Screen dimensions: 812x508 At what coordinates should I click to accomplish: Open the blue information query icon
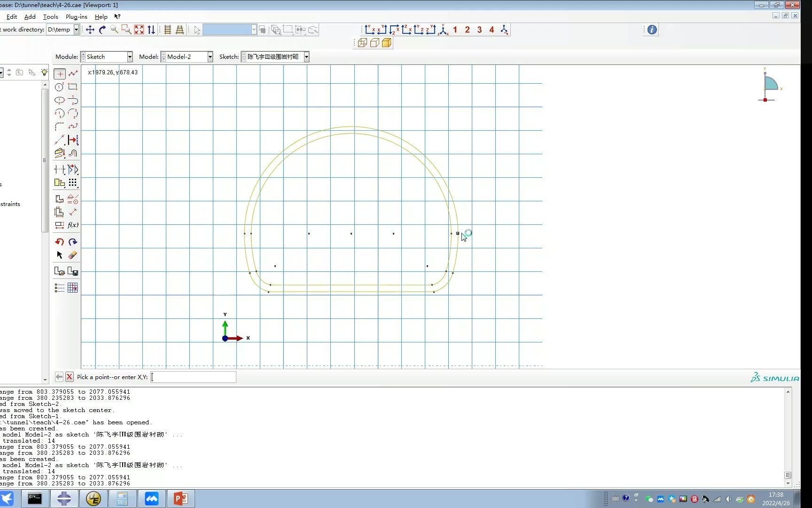[x=652, y=30]
